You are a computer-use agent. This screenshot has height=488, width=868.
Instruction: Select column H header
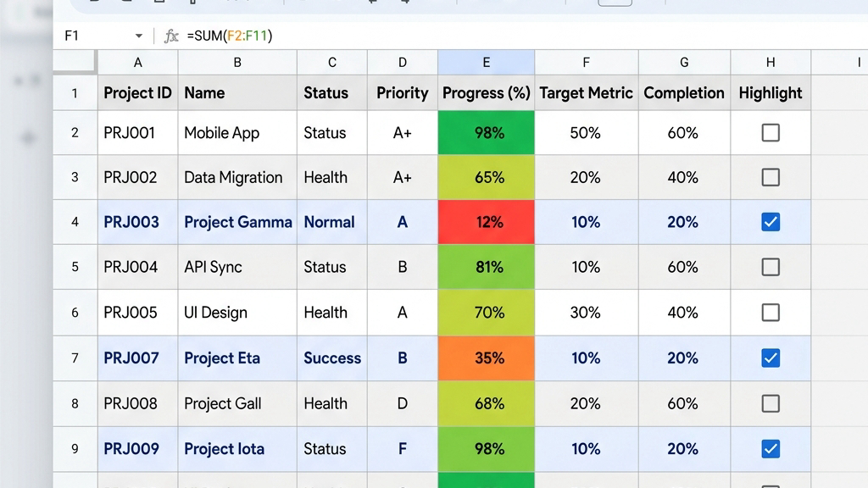point(771,63)
